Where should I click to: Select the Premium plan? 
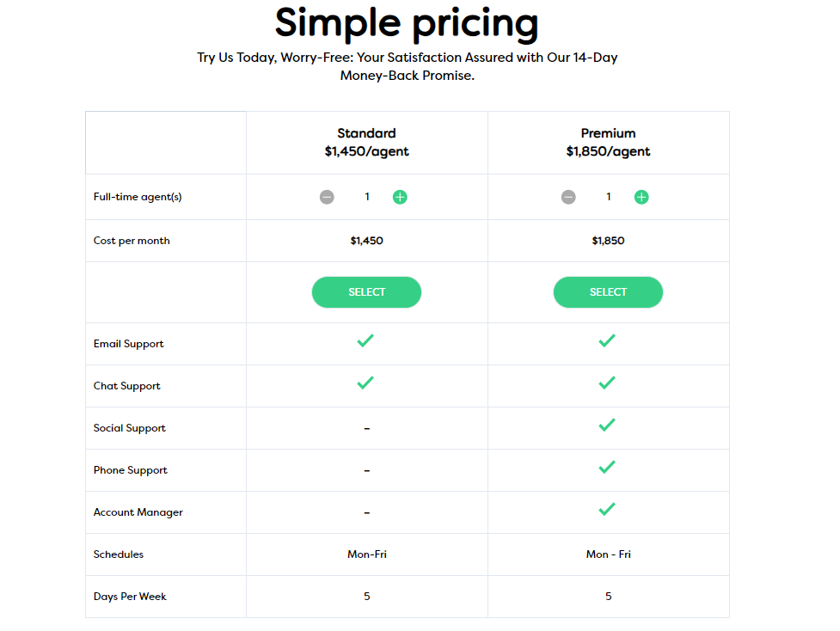(608, 292)
